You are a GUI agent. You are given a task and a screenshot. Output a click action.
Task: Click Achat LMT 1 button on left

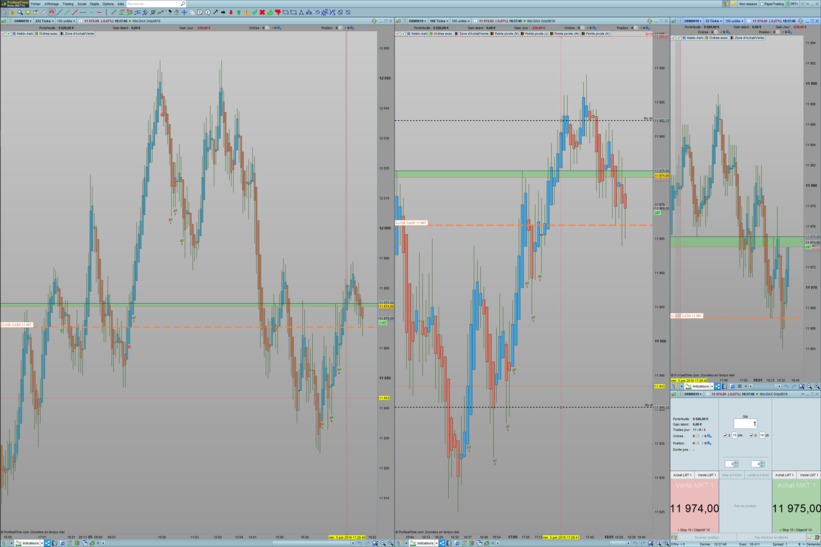682,475
